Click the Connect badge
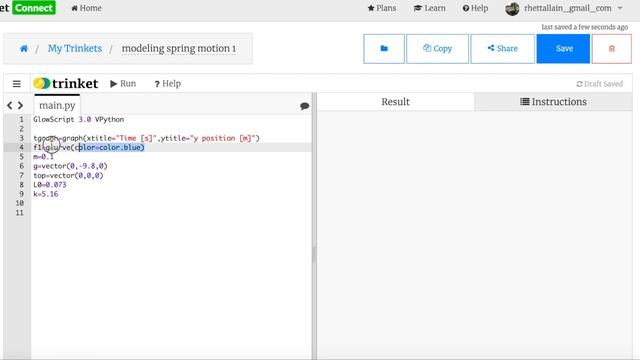 coord(34,8)
